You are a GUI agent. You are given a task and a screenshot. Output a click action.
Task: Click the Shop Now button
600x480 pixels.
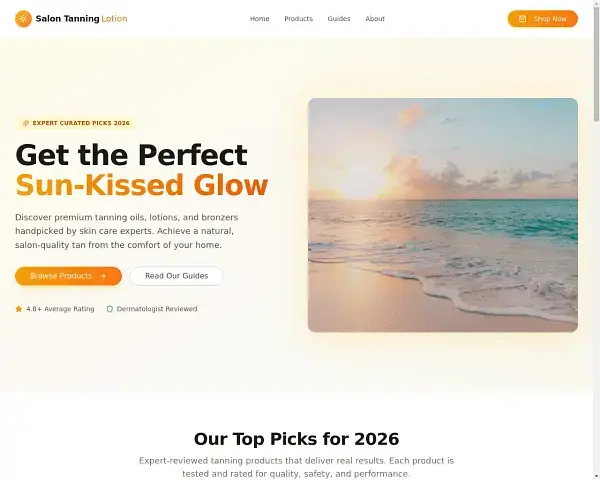pos(543,19)
